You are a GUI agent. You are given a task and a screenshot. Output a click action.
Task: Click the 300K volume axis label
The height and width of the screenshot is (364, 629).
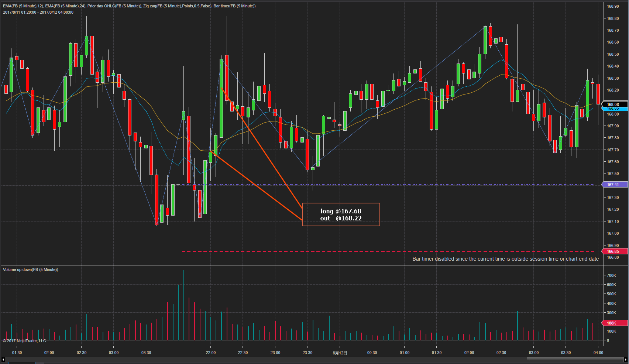click(611, 313)
